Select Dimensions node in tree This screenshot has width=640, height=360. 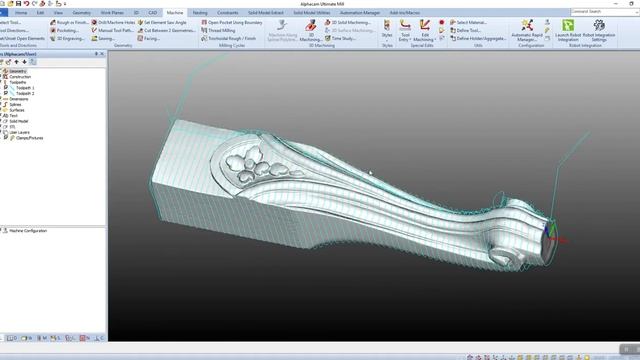coord(19,99)
